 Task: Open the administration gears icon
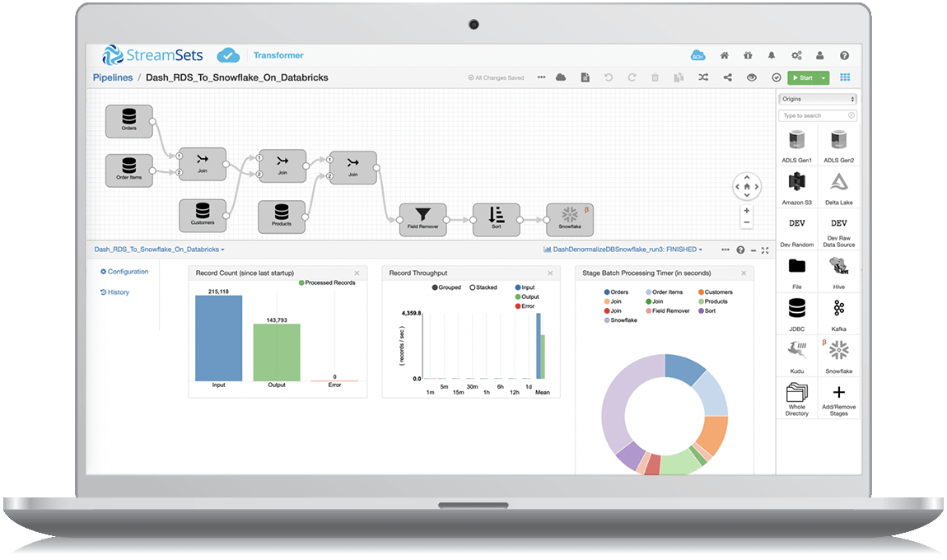coord(796,55)
